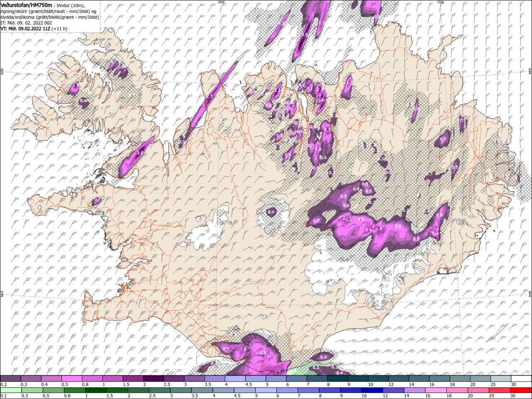Pick rain scale swatch between 2.5 and 3
This screenshot has height=399, width=532.
pyautogui.click(x=160, y=390)
